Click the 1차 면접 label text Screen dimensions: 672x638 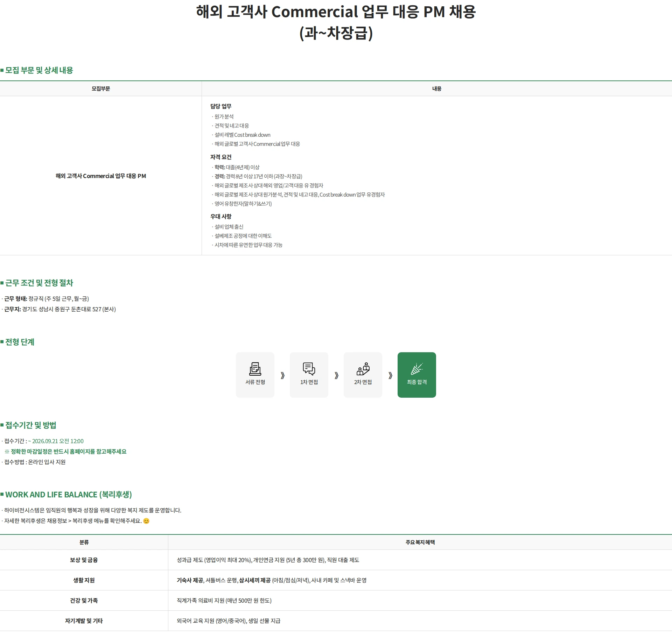click(309, 382)
